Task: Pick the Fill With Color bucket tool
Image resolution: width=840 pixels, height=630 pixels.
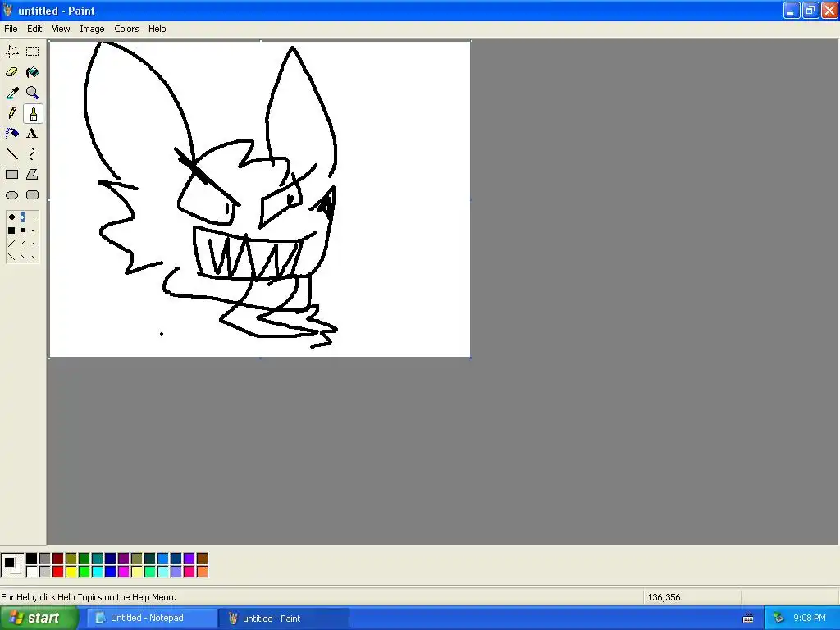Action: (33, 72)
